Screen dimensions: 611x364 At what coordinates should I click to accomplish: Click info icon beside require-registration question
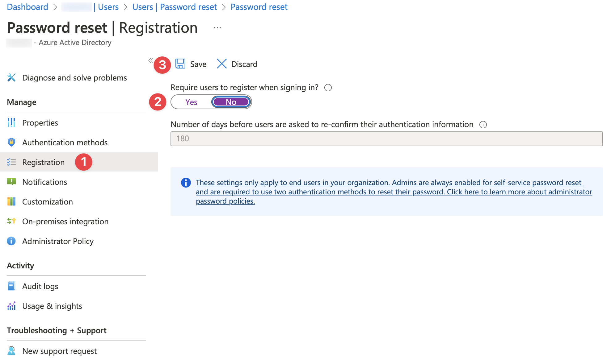pyautogui.click(x=328, y=88)
